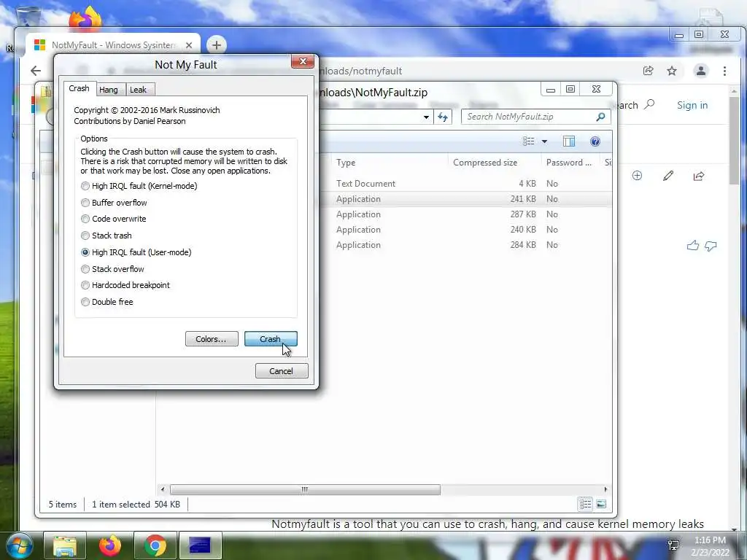This screenshot has width=747, height=560.
Task: Click the scrollbar left arrow in Explorer
Action: (163, 489)
